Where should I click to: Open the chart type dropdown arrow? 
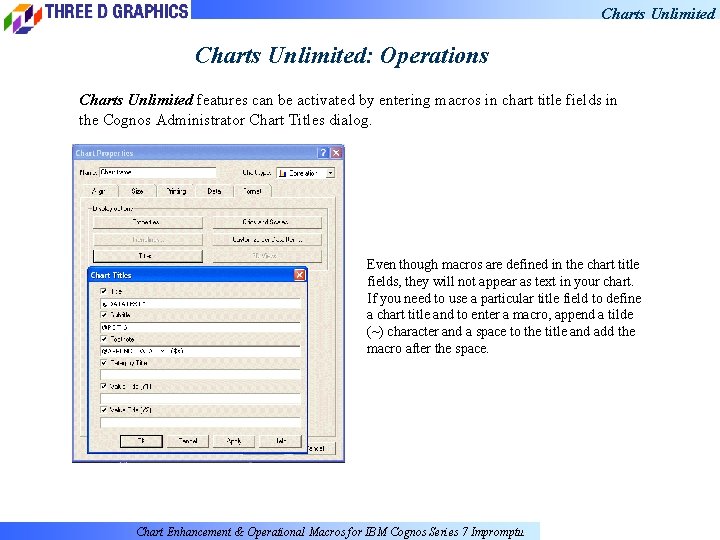coord(330,173)
